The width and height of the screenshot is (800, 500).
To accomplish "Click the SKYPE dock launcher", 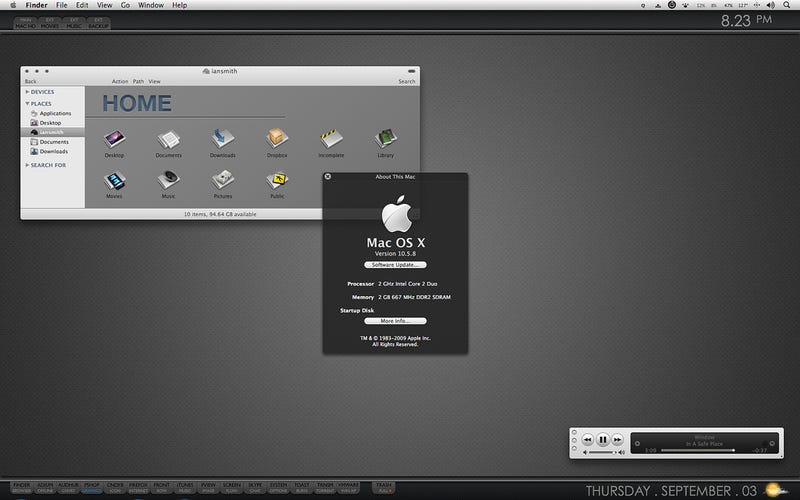I will pyautogui.click(x=255, y=488).
